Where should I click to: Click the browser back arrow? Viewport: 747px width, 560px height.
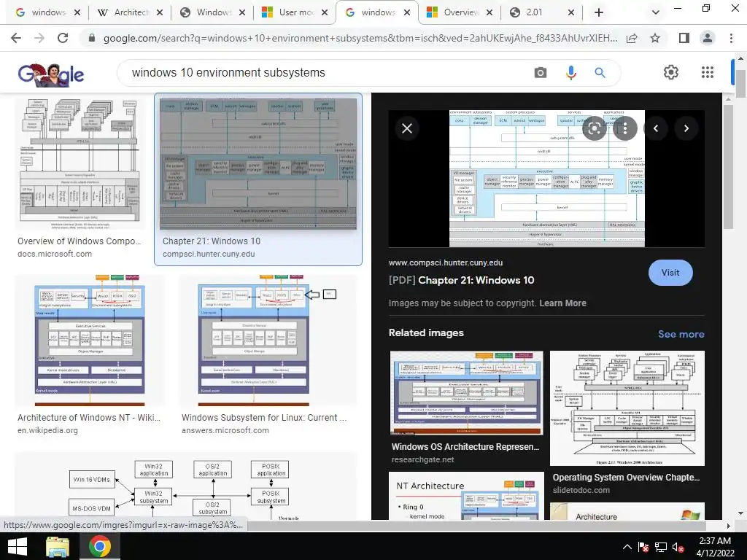pyautogui.click(x=16, y=38)
